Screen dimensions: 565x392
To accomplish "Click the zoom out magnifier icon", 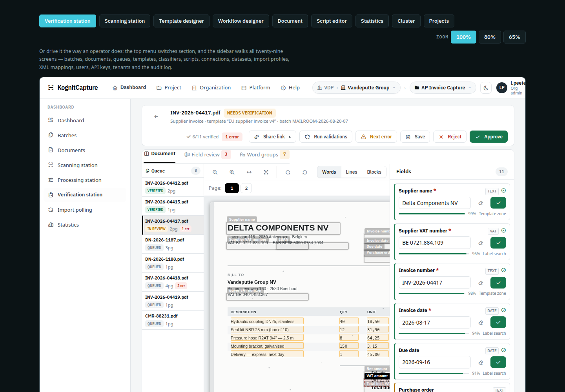I will (215, 172).
